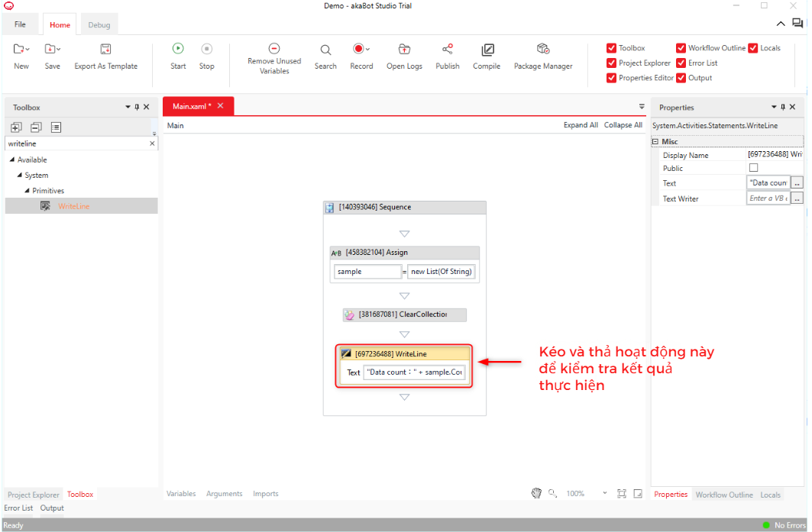The image size is (812, 532).
Task: Toggle the Properties Editor checkbox
Action: [x=611, y=78]
